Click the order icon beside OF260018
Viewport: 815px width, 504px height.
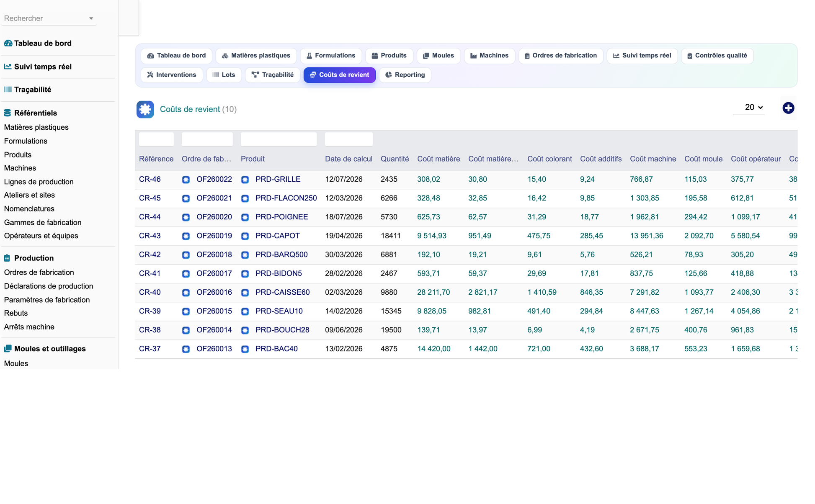click(186, 255)
